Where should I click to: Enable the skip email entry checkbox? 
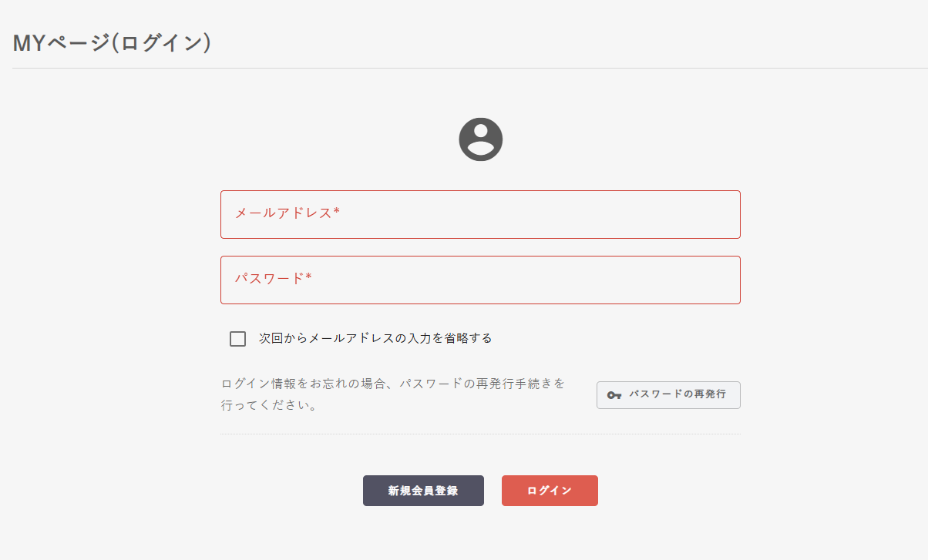point(237,339)
